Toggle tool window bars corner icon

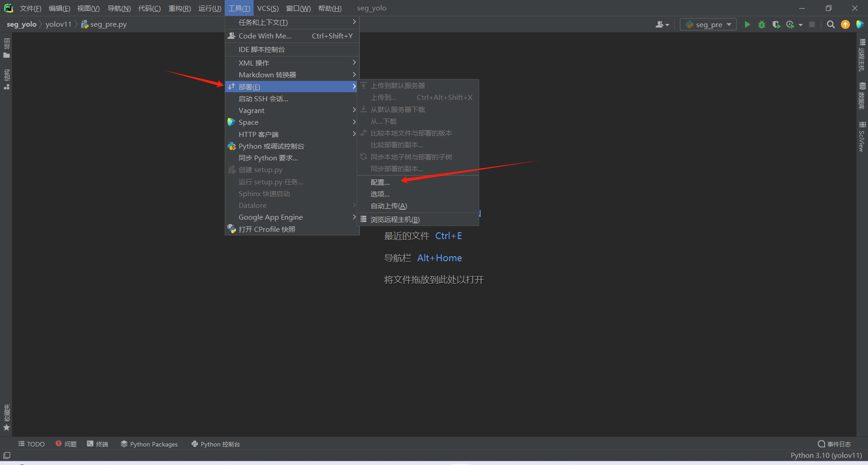6,456
